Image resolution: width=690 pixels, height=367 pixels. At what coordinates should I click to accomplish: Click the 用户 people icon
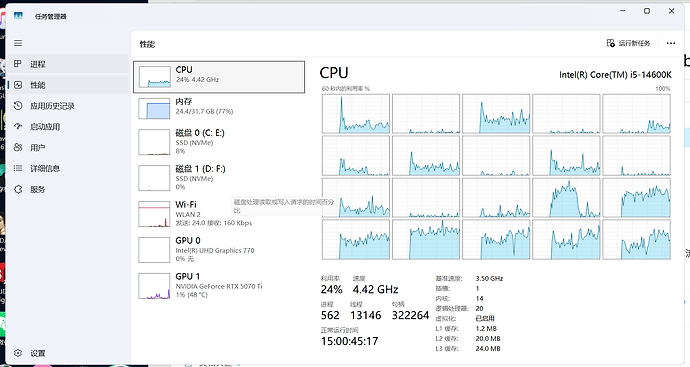(18, 147)
